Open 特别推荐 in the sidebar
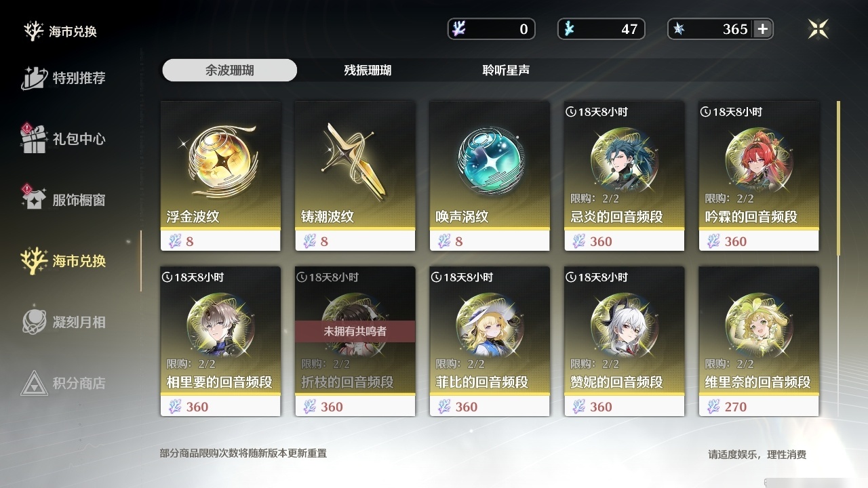 (64, 78)
